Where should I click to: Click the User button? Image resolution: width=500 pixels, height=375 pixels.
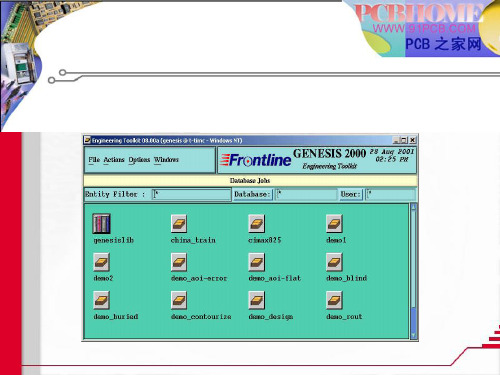pos(350,194)
